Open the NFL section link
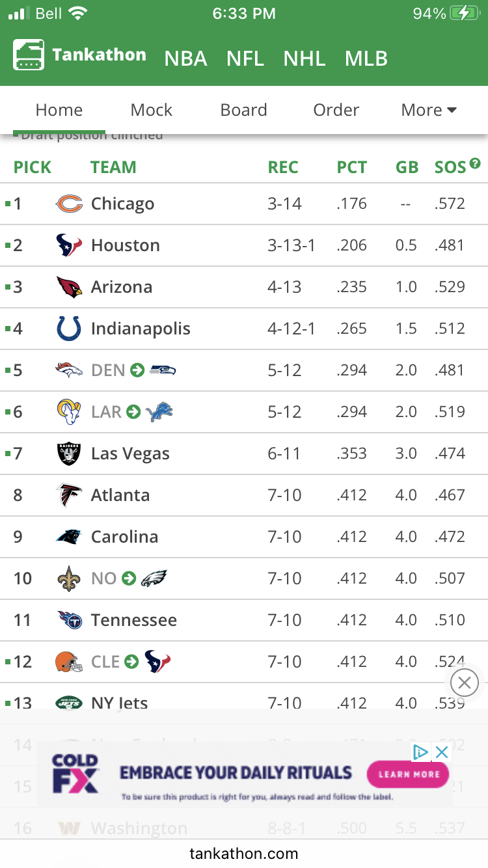Image resolution: width=488 pixels, height=868 pixels. (x=245, y=59)
